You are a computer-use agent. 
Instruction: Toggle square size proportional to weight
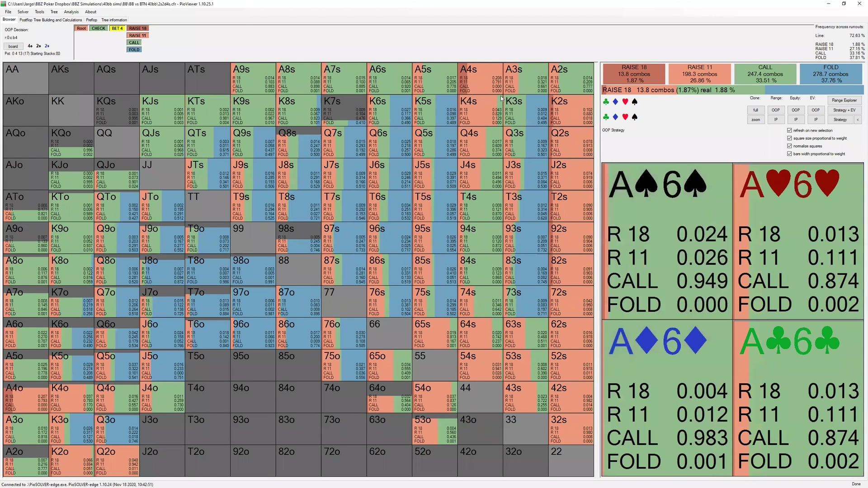[x=790, y=138]
